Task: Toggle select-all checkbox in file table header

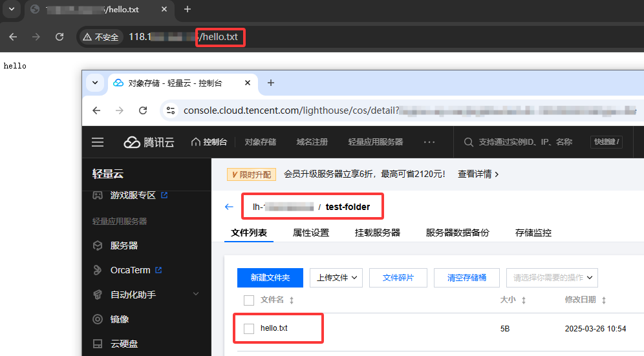Action: tap(249, 300)
